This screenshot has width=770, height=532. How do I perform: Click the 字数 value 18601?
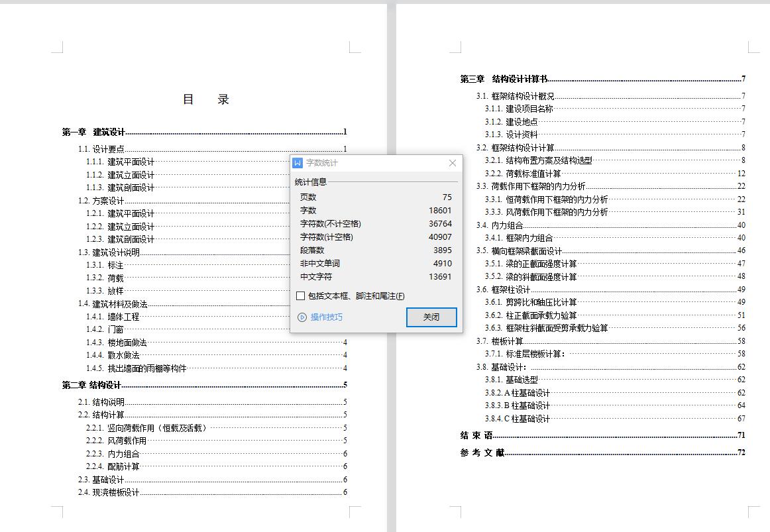coord(440,211)
